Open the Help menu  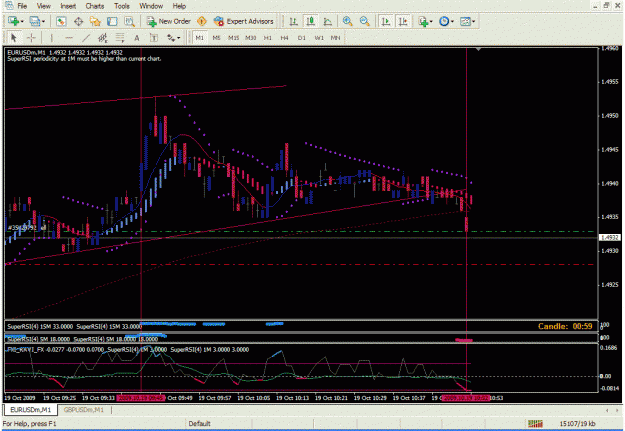click(x=179, y=6)
